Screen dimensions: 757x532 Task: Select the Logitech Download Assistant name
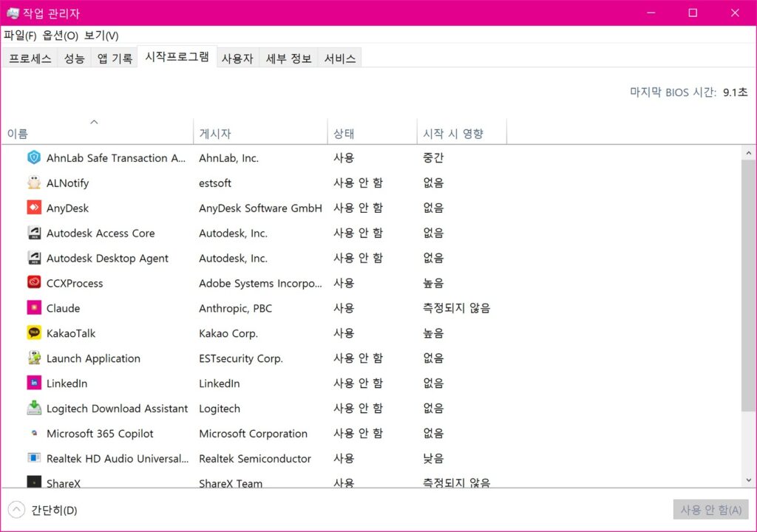[117, 409]
